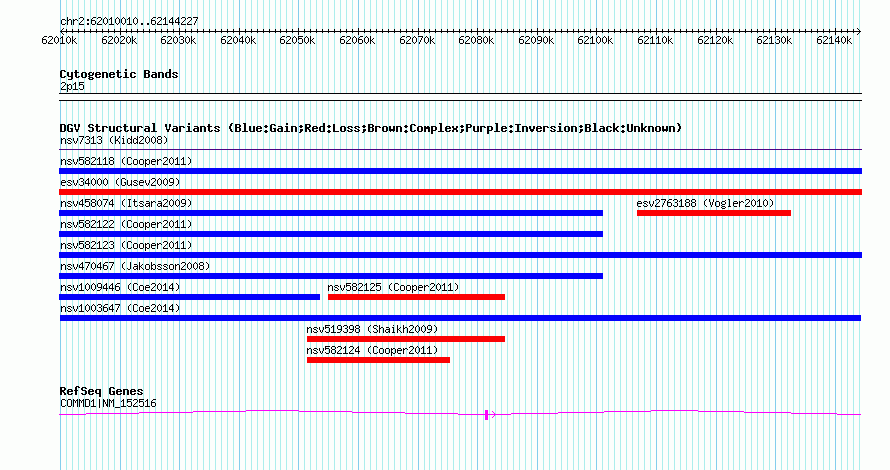Image resolution: width=890 pixels, height=470 pixels.
Task: Select the nsv458074 (Itsara2009) blue bar
Action: coord(331,213)
